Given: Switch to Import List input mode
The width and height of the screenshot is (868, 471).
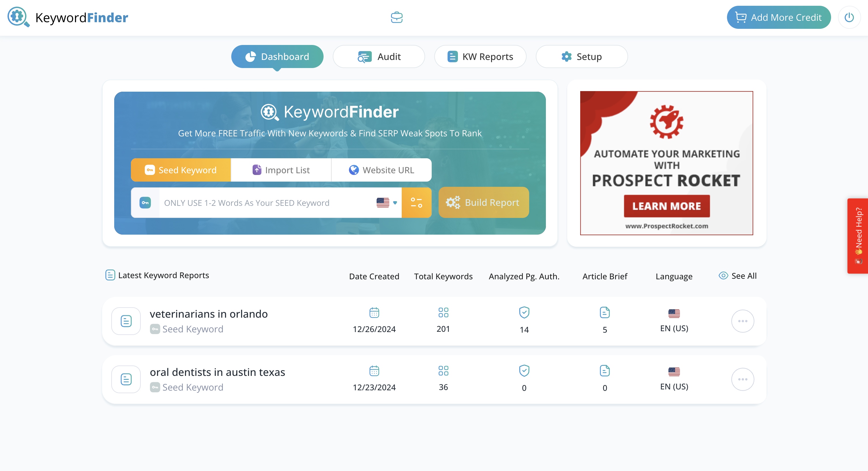Looking at the screenshot, I should (281, 170).
